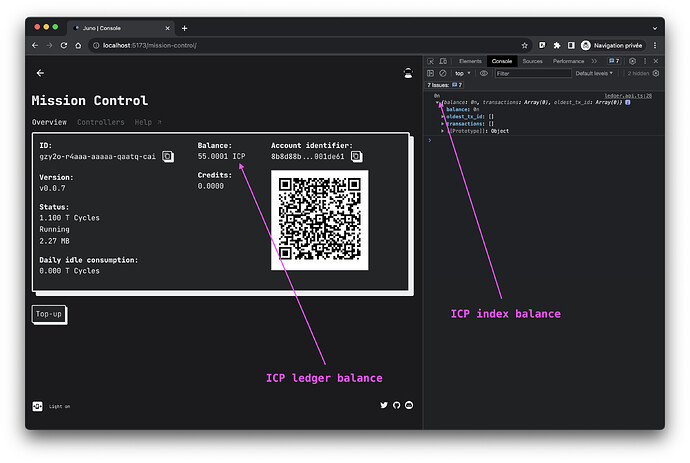The height and width of the screenshot is (463, 690).
Task: Copy the mission control ID
Action: click(168, 156)
